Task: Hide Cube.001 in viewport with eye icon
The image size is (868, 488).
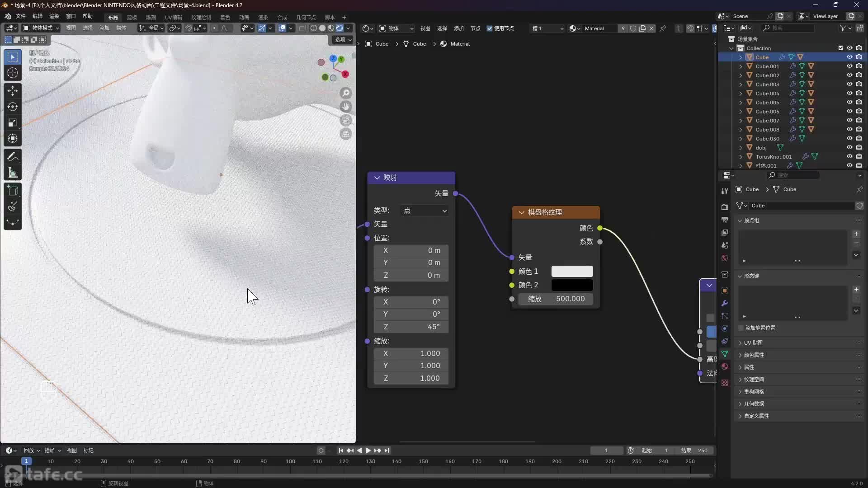Action: click(x=849, y=66)
